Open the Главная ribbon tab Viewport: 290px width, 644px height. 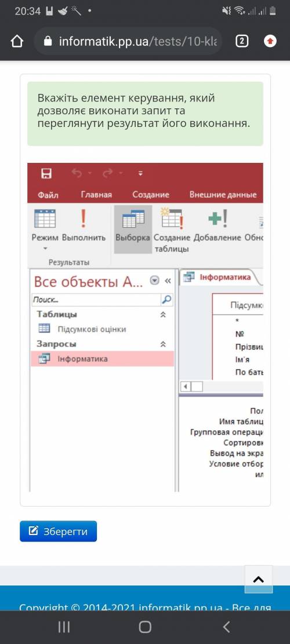tap(96, 195)
